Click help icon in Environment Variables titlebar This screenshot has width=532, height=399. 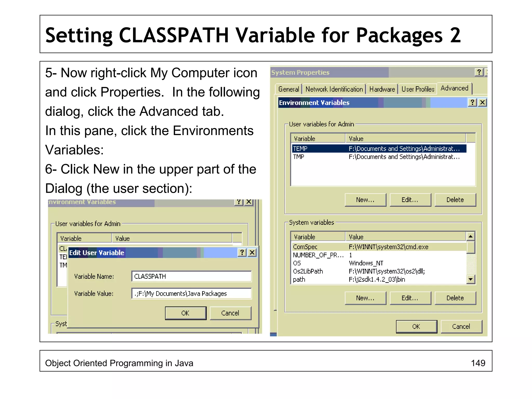[x=472, y=103]
